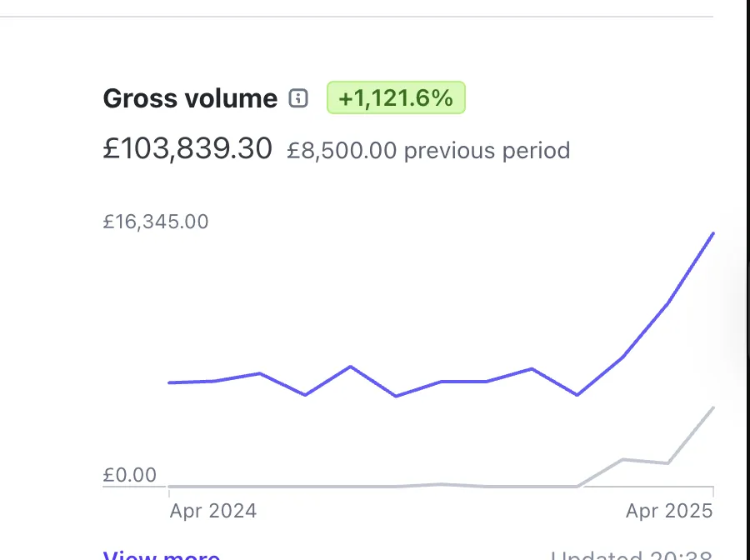Click the £16,345.00 y-axis label
The width and height of the screenshot is (750, 560).
(156, 222)
